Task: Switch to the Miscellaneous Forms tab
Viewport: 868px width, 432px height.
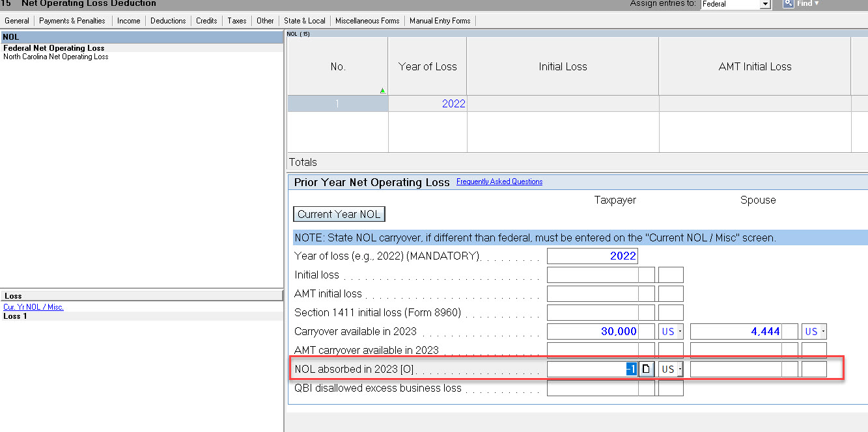Action: click(367, 20)
